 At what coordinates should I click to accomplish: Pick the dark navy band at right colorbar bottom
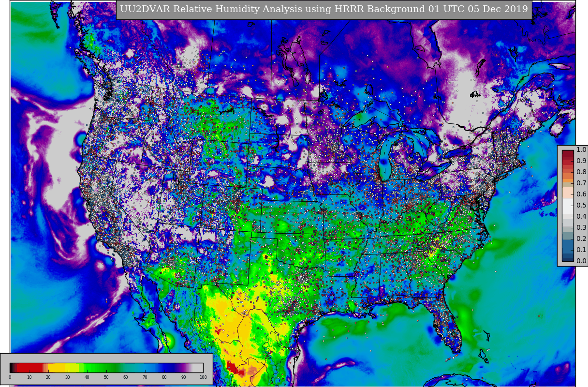568,260
